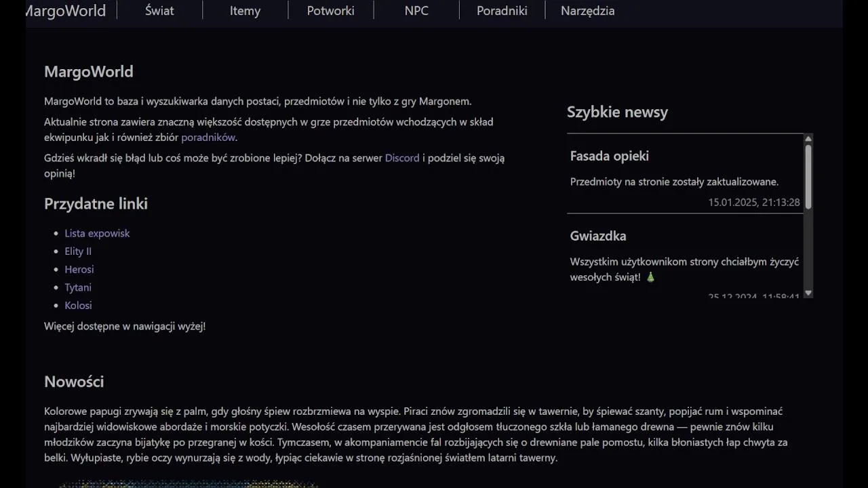Open the Narzędzia navigation menu
Screen dimensions: 868x488
[587, 11]
